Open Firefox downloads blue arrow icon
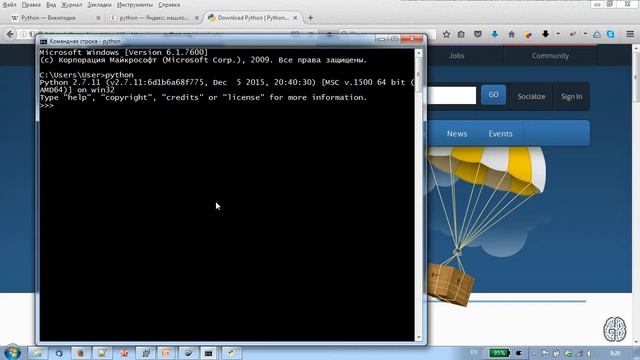Image resolution: width=640 pixels, height=360 pixels. pyautogui.click(x=495, y=34)
